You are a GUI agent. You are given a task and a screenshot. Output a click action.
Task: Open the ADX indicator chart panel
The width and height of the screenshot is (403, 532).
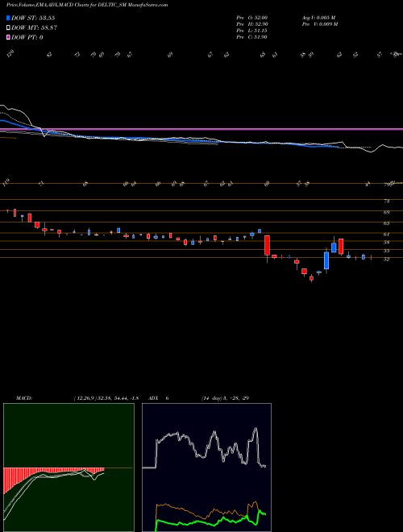[206, 468]
